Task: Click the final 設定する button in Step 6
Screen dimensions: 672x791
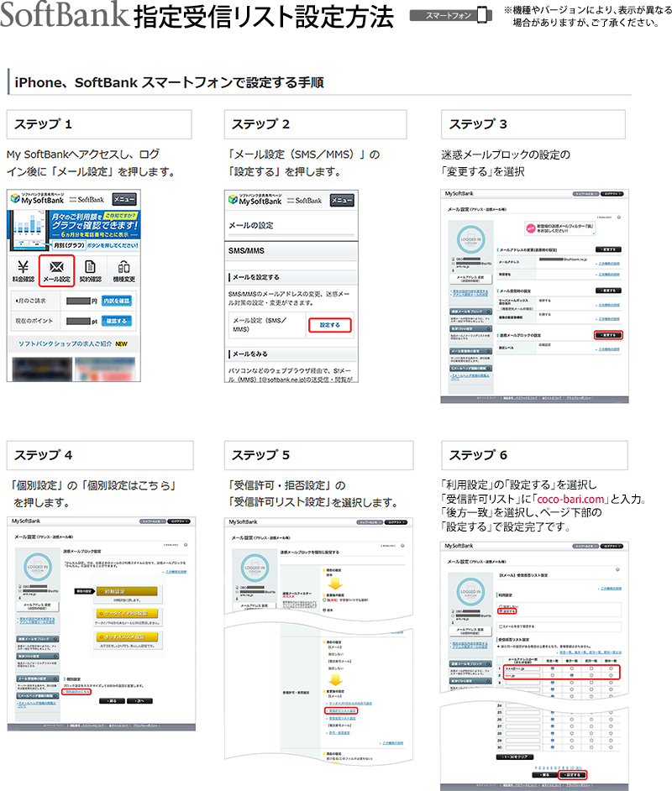Action: (573, 774)
